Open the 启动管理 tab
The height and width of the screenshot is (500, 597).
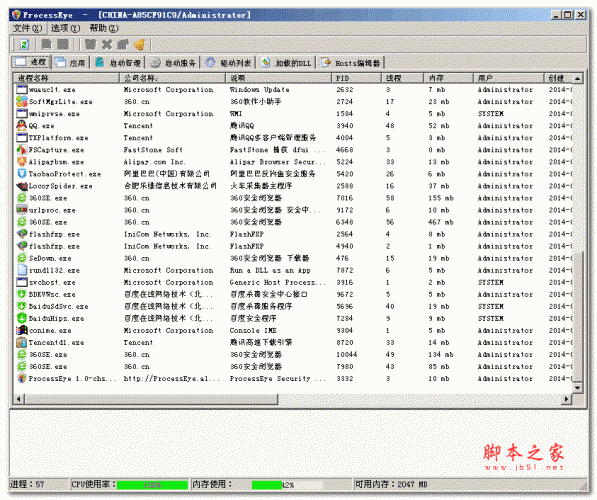[118, 62]
